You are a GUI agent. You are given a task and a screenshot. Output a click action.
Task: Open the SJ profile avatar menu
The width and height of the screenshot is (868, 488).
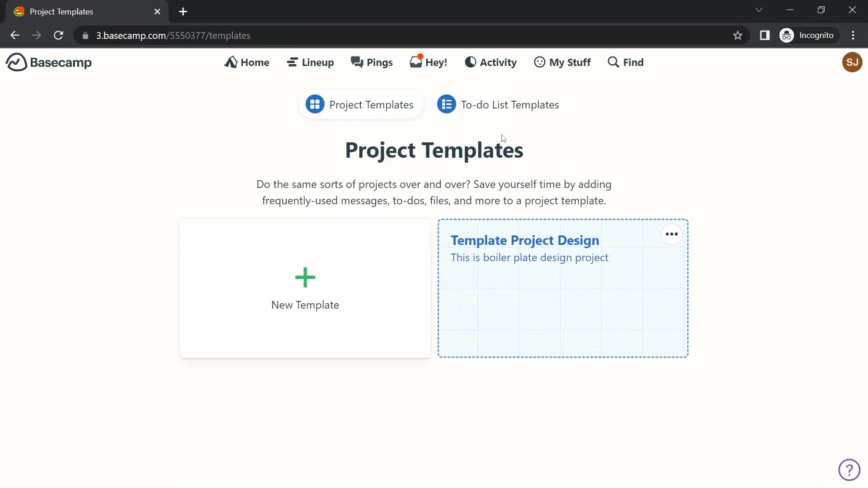(852, 62)
